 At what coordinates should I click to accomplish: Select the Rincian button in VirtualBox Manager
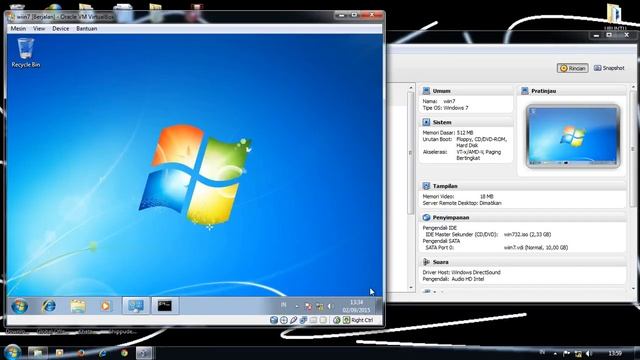click(573, 68)
